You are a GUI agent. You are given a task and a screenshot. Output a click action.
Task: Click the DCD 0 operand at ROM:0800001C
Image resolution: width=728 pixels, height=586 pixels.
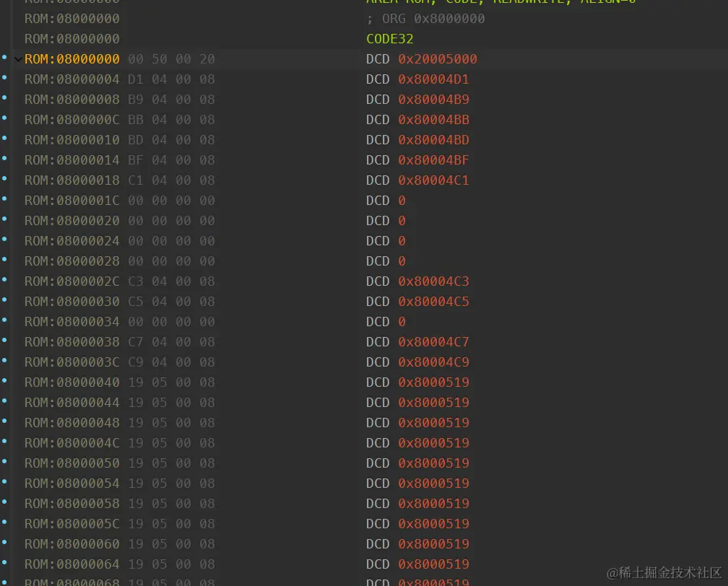coord(402,201)
